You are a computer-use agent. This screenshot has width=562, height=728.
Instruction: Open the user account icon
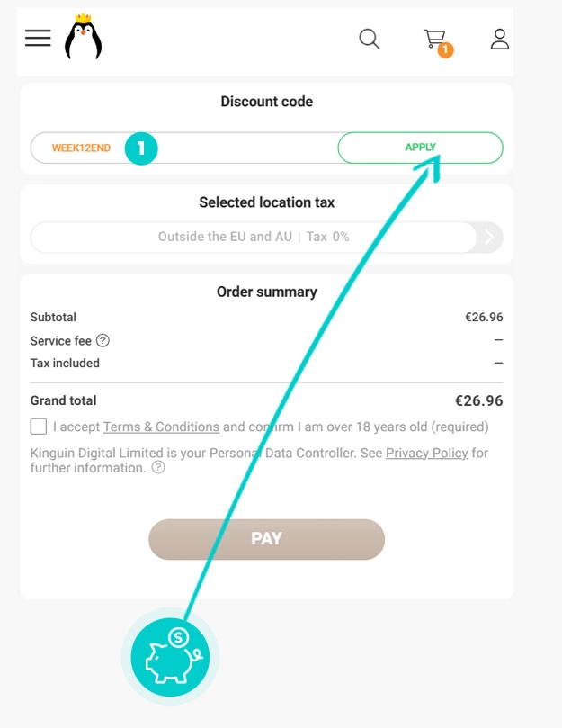[499, 39]
